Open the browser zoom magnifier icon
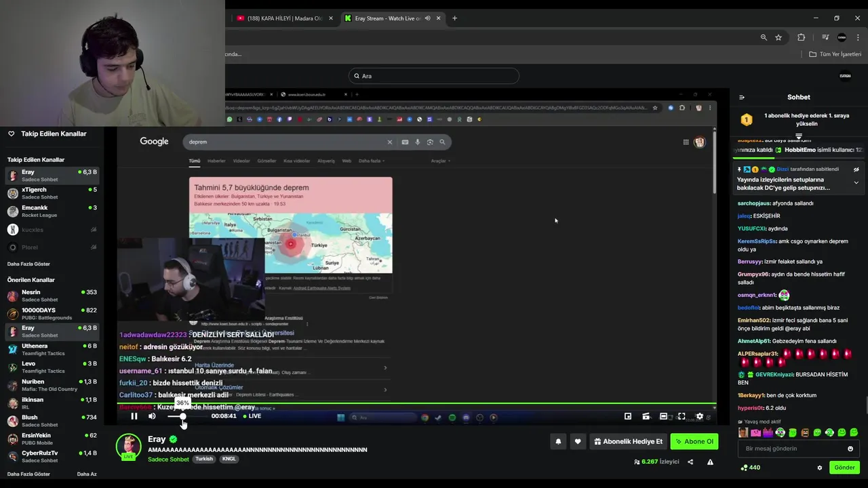Screen dimensions: 868x488 (764, 37)
